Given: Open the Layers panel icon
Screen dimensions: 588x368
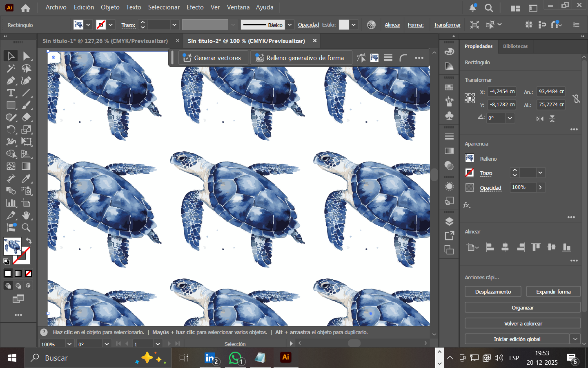Looking at the screenshot, I should (x=449, y=222).
